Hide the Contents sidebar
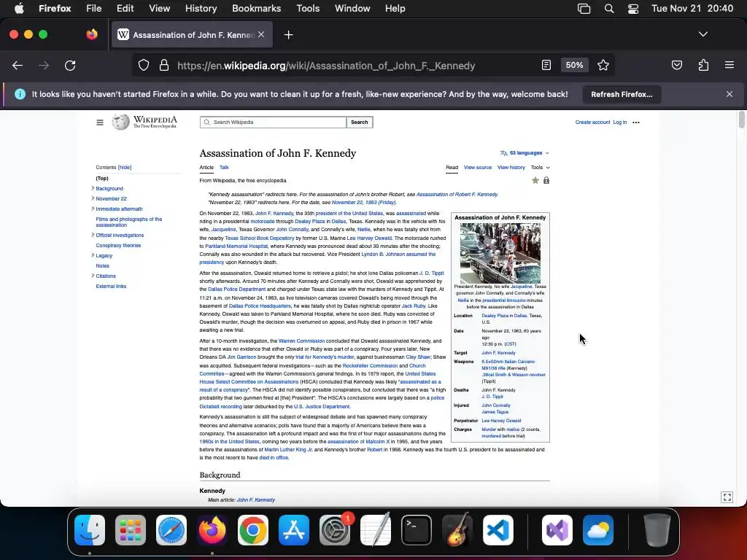Viewport: 747px width, 560px height. (125, 168)
